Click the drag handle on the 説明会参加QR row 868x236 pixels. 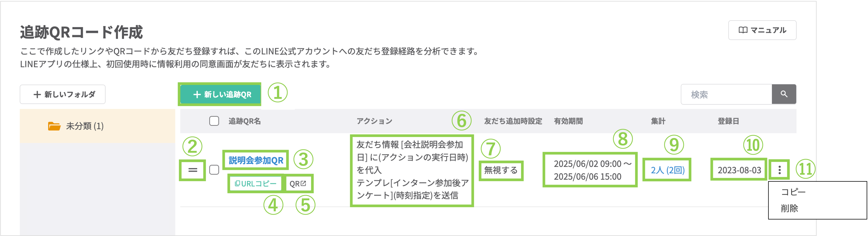(x=193, y=170)
